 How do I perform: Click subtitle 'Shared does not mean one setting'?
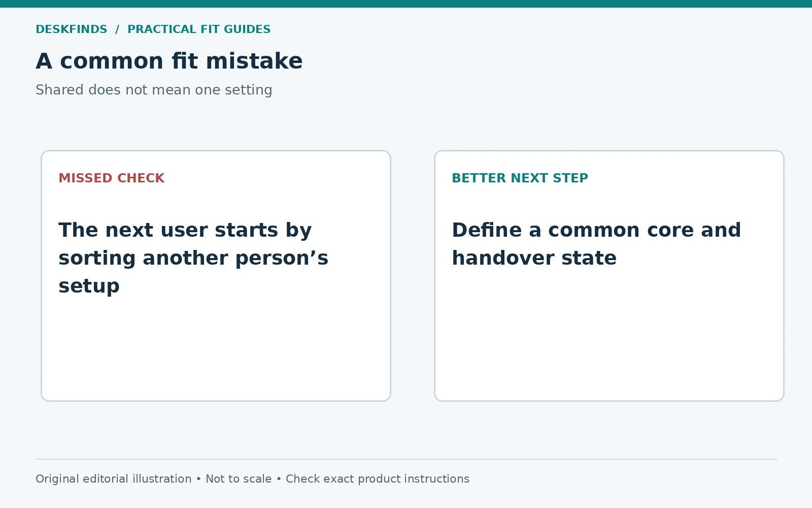[x=154, y=90]
